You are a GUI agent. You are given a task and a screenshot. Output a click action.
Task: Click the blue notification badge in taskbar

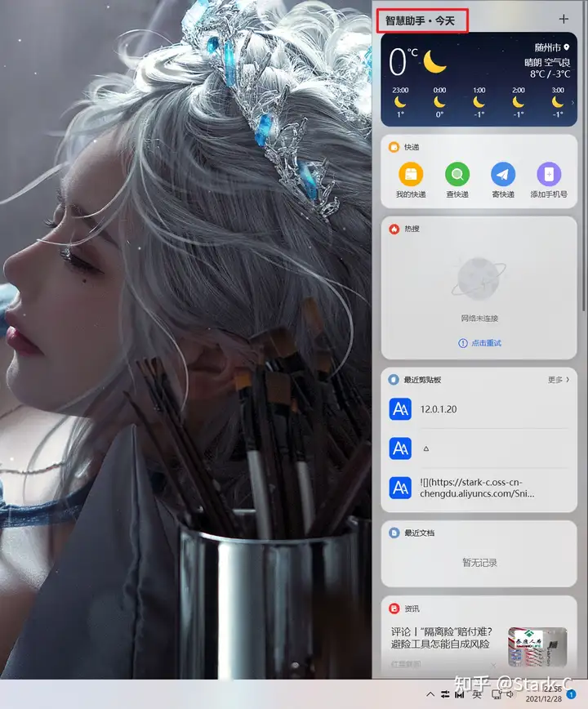point(572,694)
